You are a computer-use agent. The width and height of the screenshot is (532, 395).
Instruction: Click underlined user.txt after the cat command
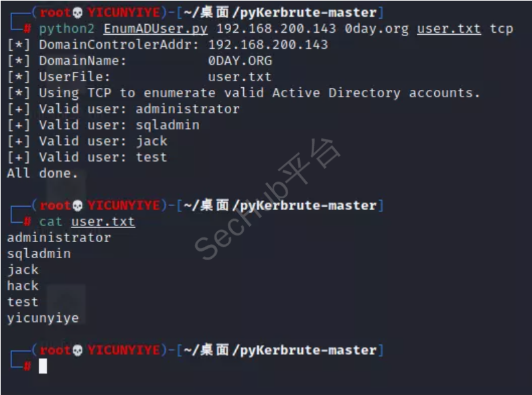tap(103, 221)
